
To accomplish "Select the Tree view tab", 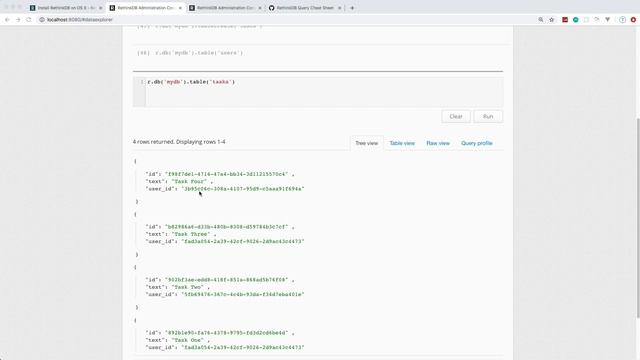I will 367,143.
